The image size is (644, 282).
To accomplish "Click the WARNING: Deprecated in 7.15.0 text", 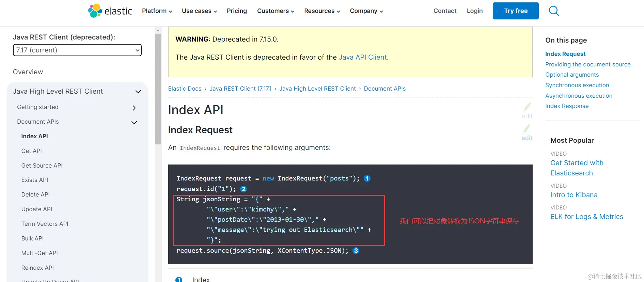I will pyautogui.click(x=227, y=39).
